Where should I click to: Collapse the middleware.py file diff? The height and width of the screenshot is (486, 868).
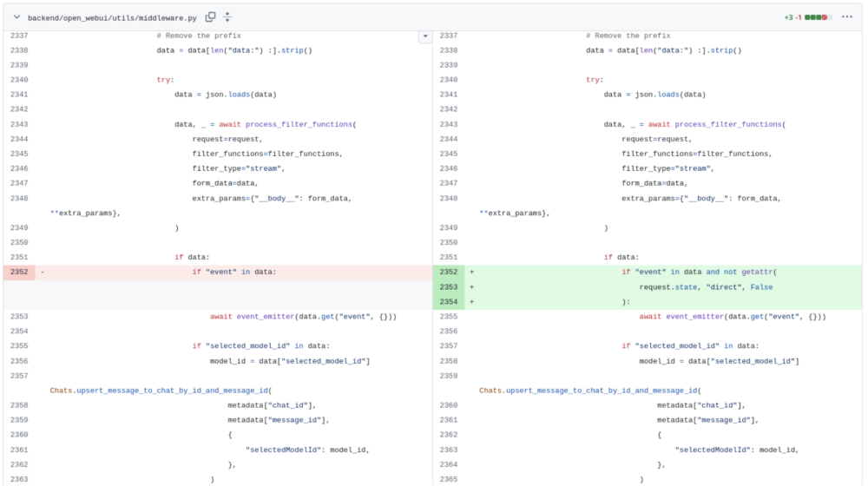(x=16, y=17)
